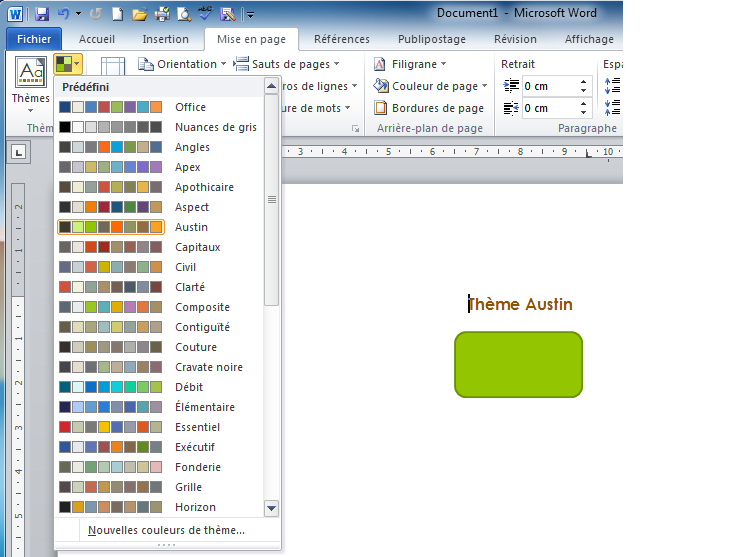Click the left indent icon

(511, 86)
